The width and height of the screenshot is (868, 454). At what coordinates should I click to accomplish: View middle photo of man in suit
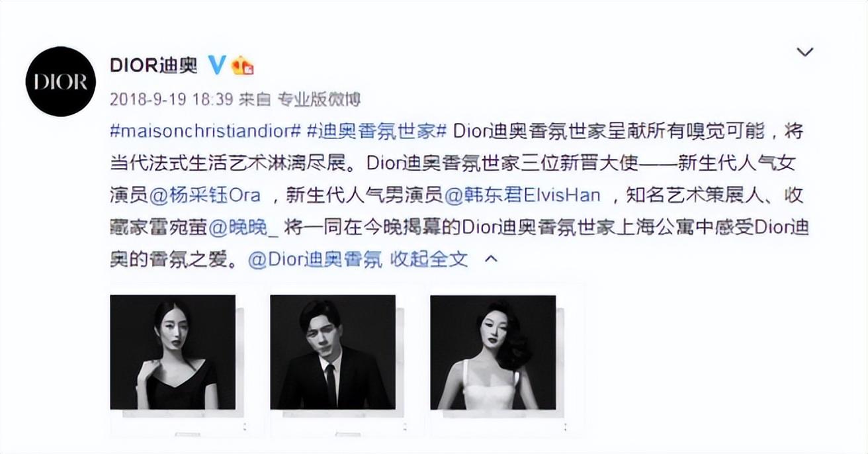[x=333, y=352]
